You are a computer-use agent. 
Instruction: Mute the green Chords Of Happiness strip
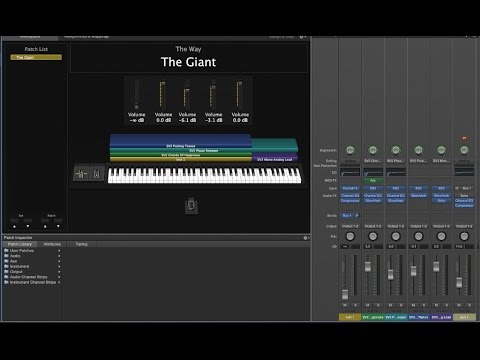(x=368, y=305)
